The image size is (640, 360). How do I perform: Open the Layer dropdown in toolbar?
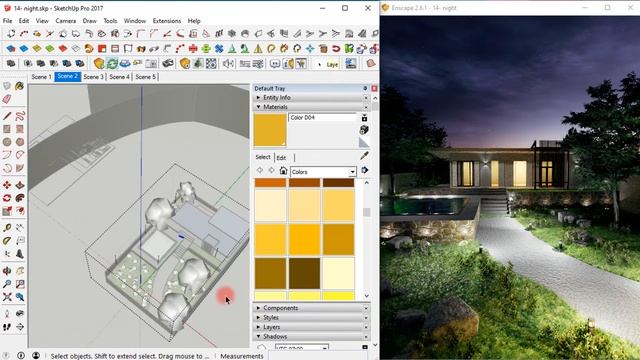coord(329,64)
